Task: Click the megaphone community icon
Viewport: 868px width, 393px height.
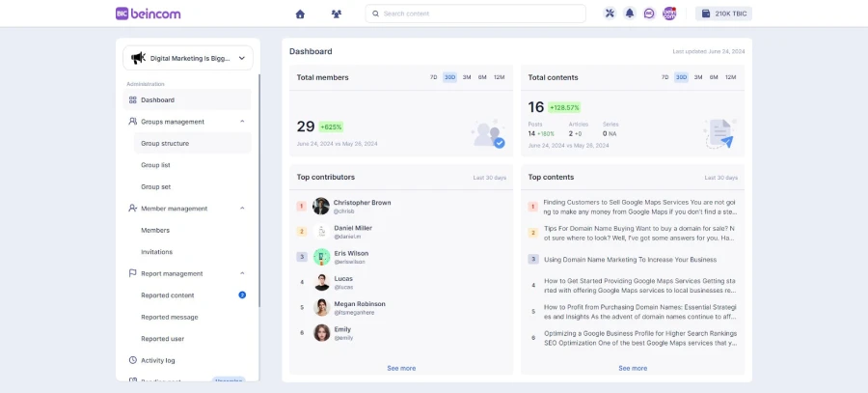Action: (x=138, y=58)
